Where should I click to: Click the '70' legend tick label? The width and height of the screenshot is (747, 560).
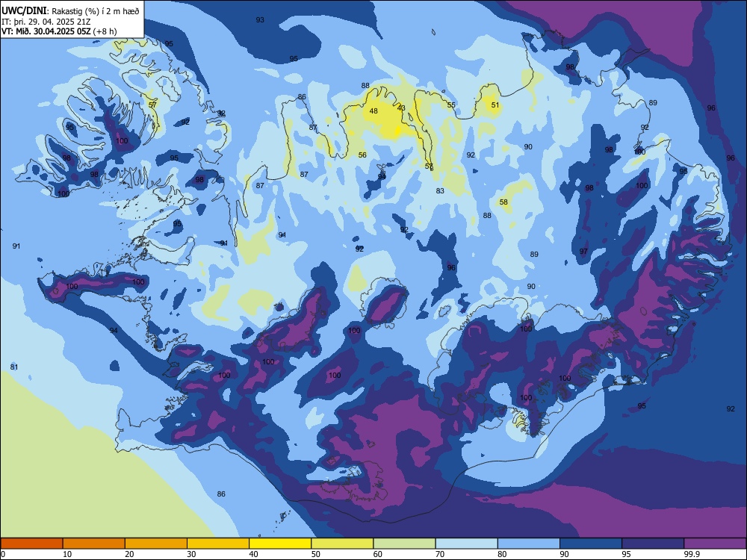[440, 554]
